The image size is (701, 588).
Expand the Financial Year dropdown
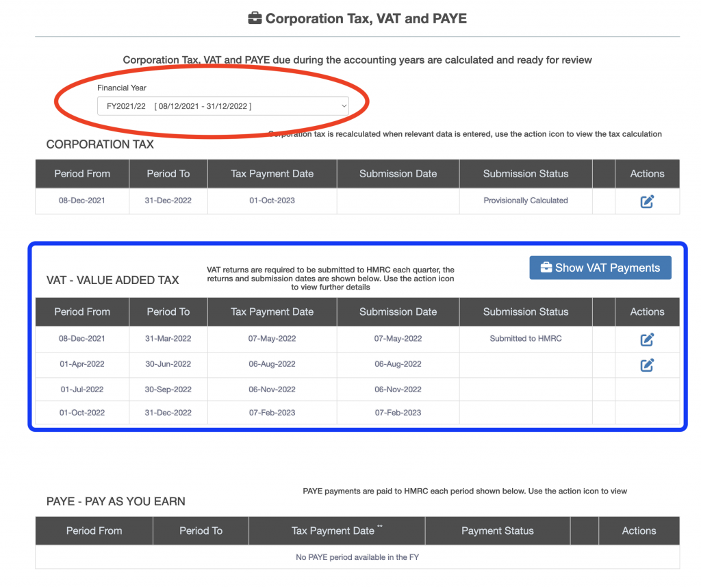(223, 106)
